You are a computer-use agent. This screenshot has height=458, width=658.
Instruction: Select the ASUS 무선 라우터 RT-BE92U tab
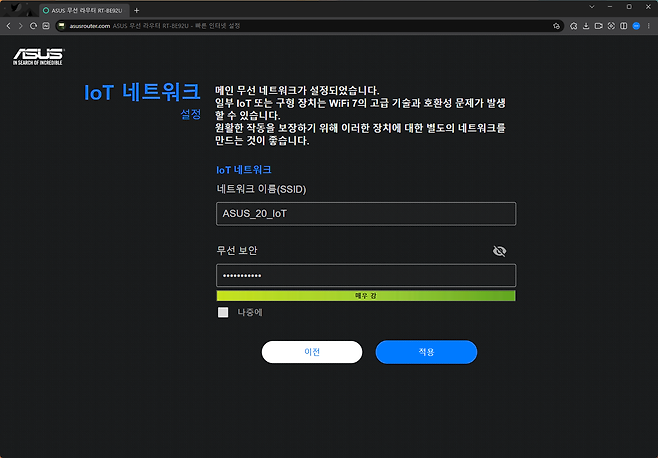pyautogui.click(x=84, y=9)
